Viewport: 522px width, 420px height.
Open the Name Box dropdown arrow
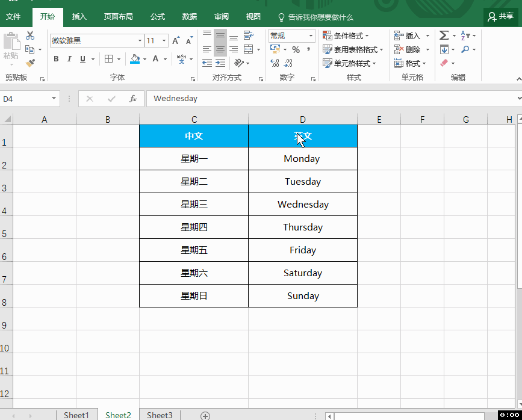(54, 99)
